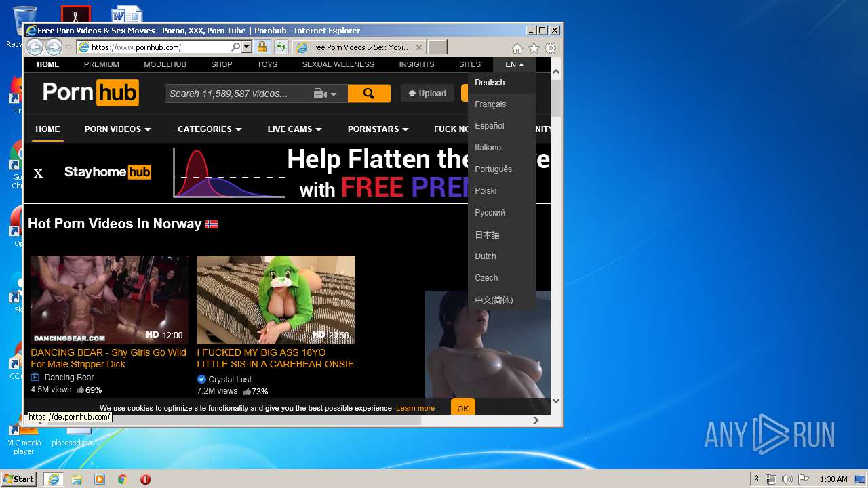Click the IE forward arrow button
The width and height of the screenshot is (868, 488).
click(x=54, y=47)
